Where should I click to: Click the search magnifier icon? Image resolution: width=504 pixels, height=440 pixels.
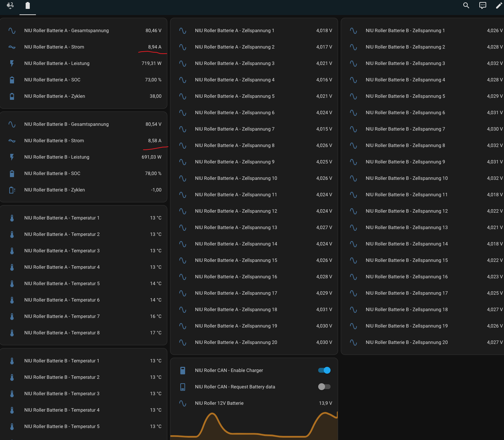pyautogui.click(x=466, y=5)
